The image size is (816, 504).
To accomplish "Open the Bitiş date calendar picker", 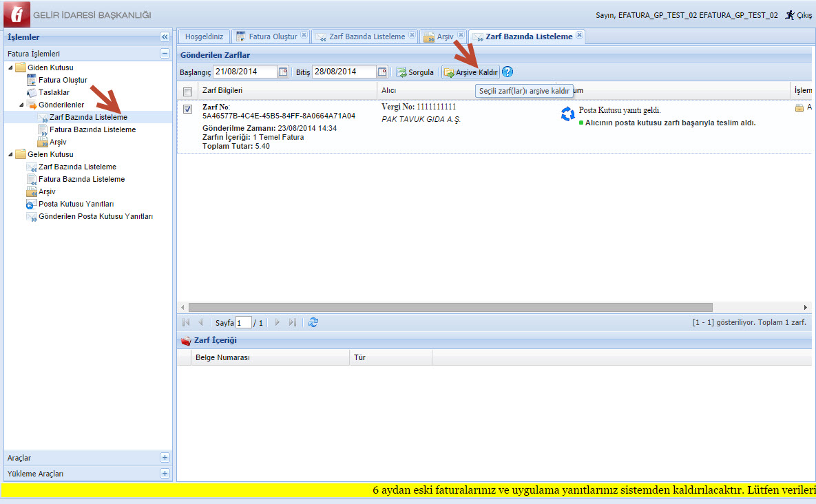I will click(382, 72).
